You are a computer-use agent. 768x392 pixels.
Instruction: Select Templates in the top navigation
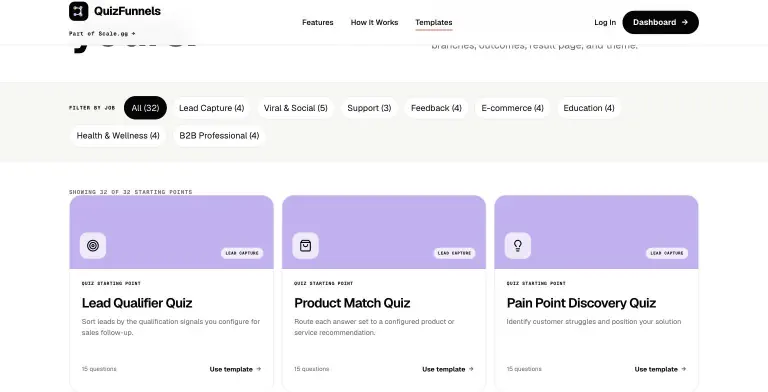[x=433, y=23]
